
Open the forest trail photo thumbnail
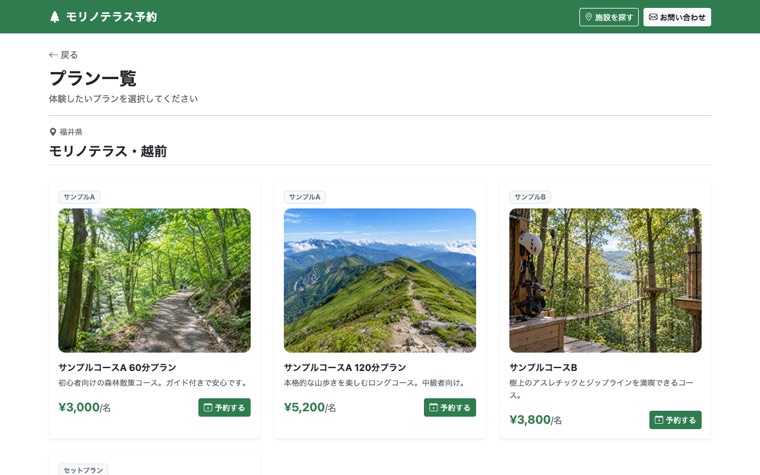pos(155,280)
